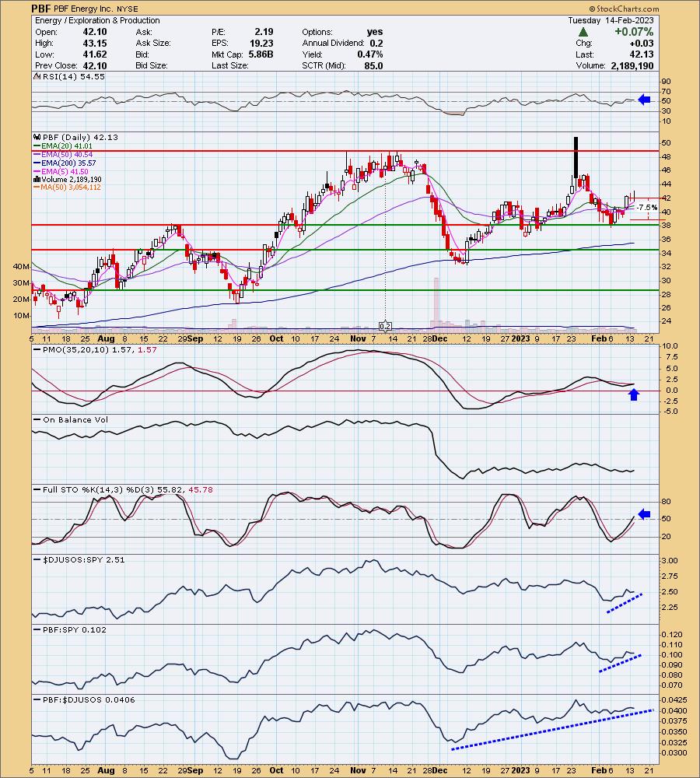This screenshot has width=700, height=778.
Task: Click the EMA(200) 35.57 legend text
Action: point(69,163)
